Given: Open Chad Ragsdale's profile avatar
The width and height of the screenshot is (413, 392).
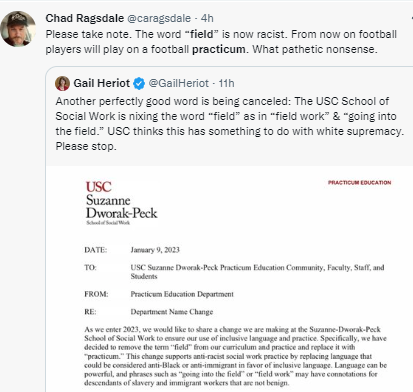Looking at the screenshot, I should [x=18, y=29].
